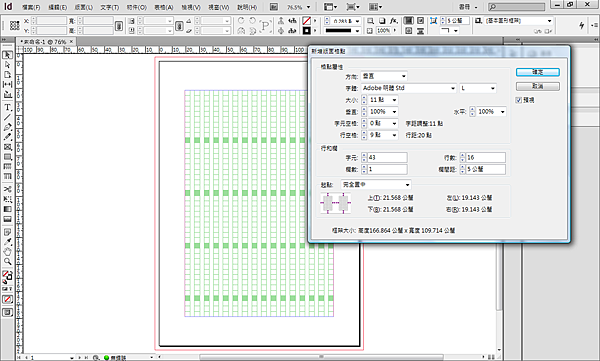Open the 檢視(V) menu
Screen dimensions: 600x361
(x=191, y=7)
